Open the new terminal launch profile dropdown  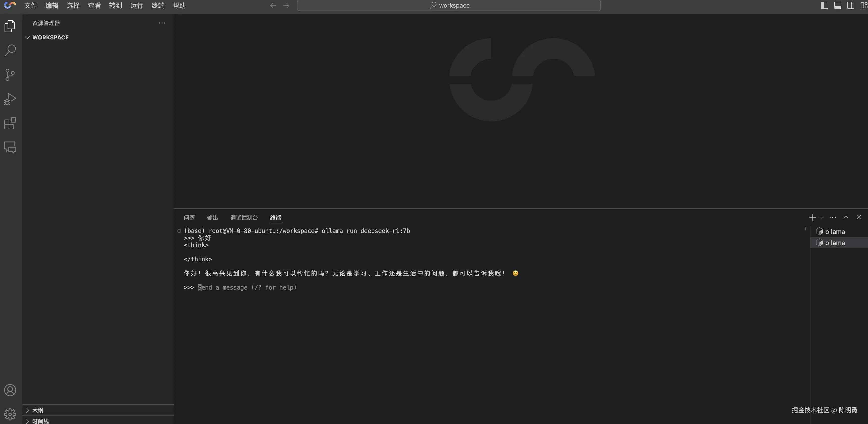pyautogui.click(x=821, y=218)
